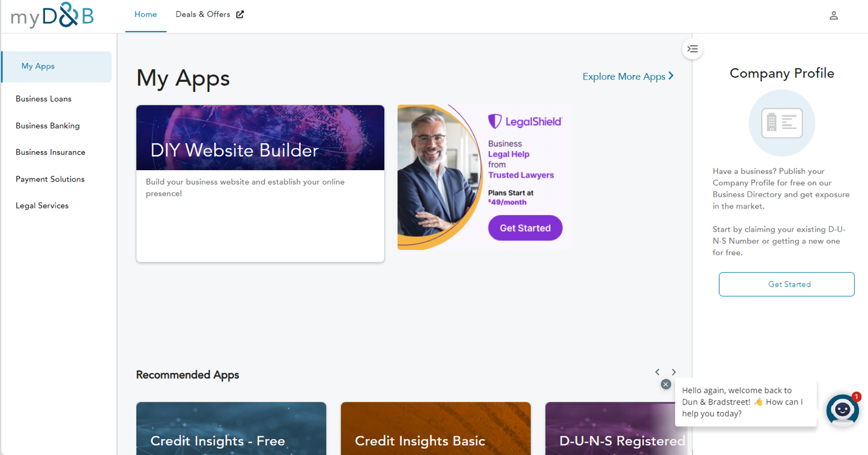Select My Apps in sidebar
Screen dimensions: 868x455
[x=38, y=66]
